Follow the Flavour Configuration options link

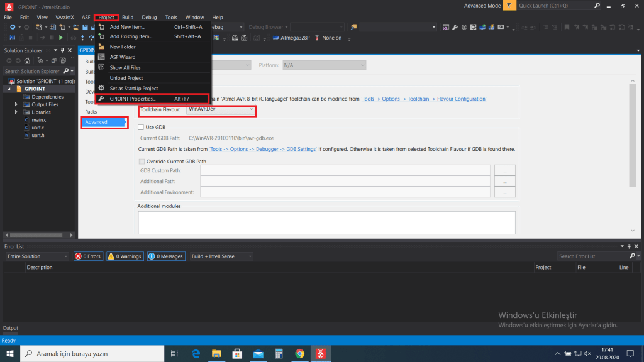423,99
